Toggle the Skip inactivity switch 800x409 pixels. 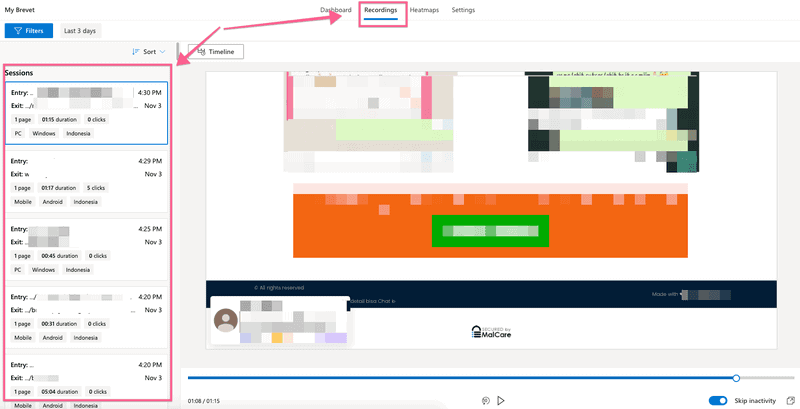[717, 401]
